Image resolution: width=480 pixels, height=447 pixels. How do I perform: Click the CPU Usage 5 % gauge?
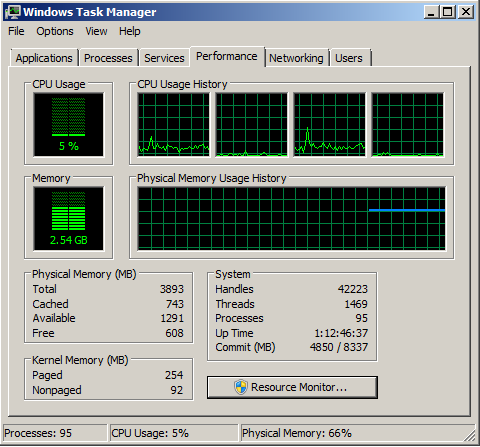click(x=68, y=125)
